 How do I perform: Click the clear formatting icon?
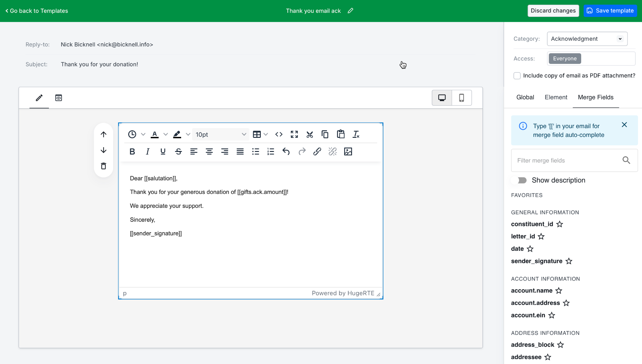(x=356, y=134)
